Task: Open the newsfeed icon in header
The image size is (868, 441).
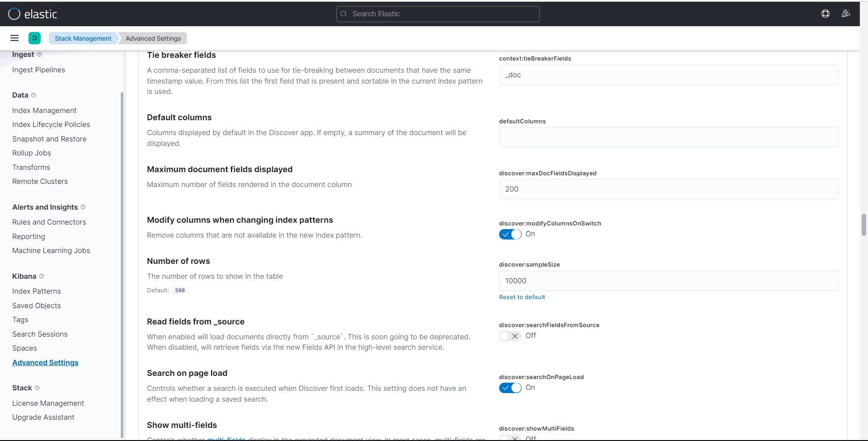Action: [846, 14]
